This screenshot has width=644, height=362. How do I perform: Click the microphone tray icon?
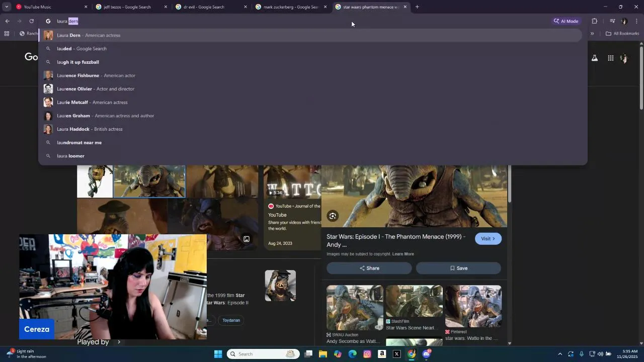[x=582, y=354]
